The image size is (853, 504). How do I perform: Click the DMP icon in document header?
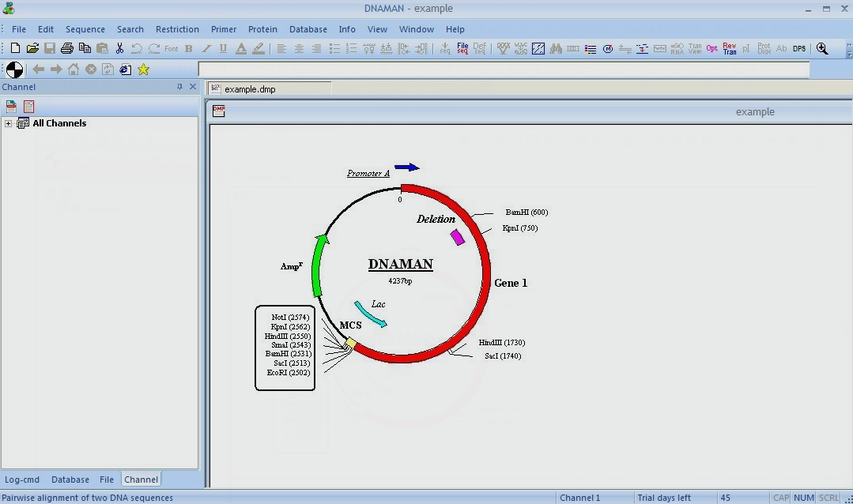pyautogui.click(x=219, y=111)
